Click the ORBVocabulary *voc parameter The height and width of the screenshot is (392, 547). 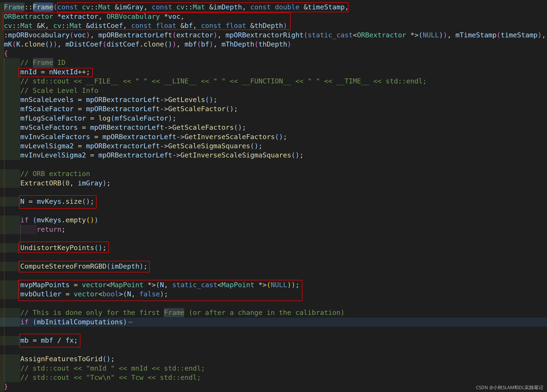coord(145,17)
